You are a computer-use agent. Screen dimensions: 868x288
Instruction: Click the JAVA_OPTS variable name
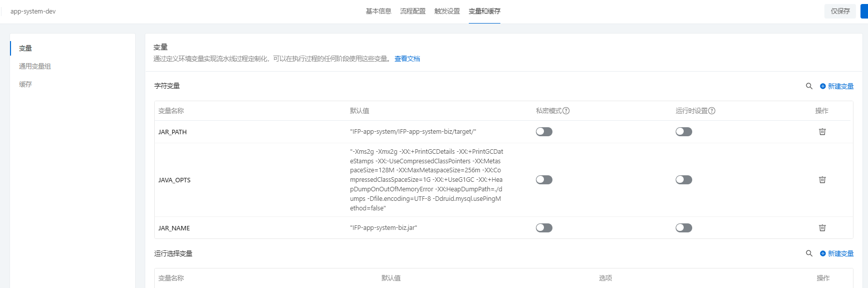[x=174, y=180]
